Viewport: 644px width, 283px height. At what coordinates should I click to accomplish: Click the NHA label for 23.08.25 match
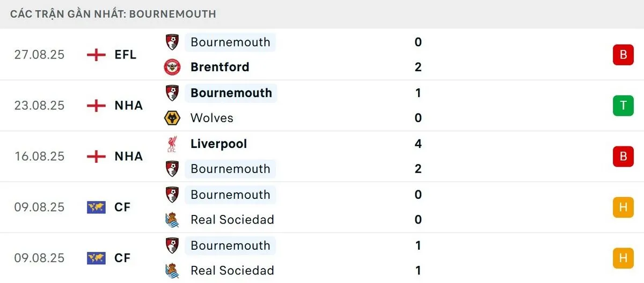[129, 106]
